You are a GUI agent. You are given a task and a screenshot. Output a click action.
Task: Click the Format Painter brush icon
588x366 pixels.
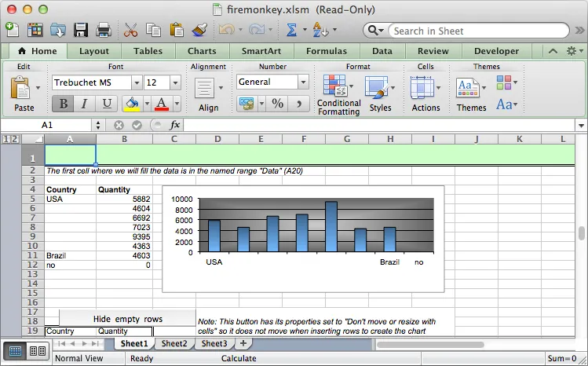coord(199,30)
